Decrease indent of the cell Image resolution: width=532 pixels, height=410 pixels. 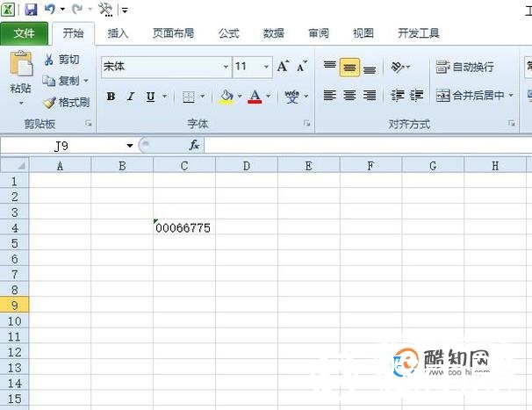(397, 96)
